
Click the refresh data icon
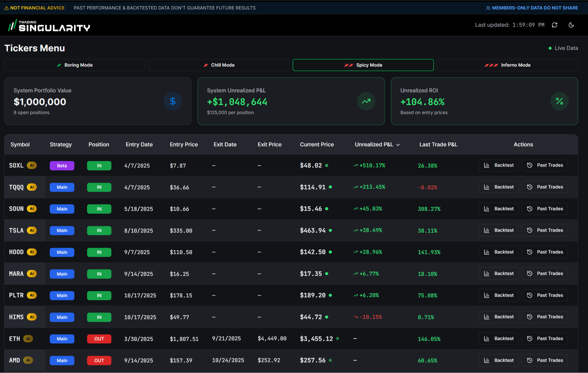coord(555,25)
